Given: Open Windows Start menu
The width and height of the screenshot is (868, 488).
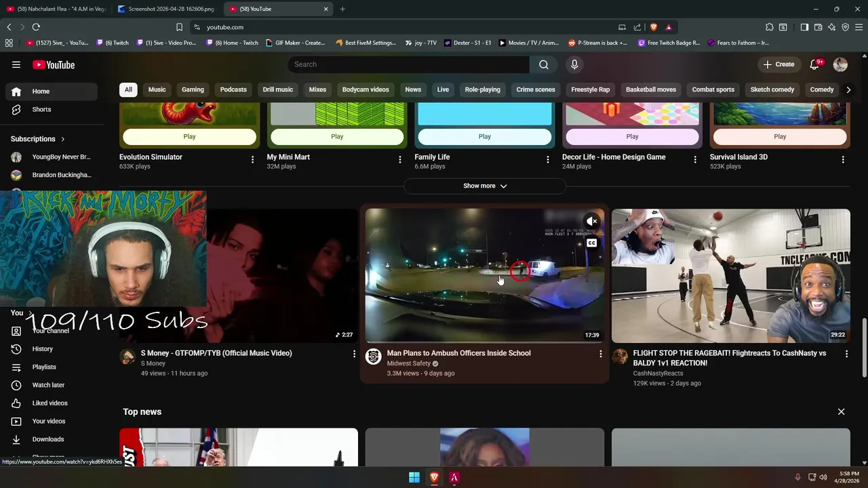Looking at the screenshot, I should click(x=414, y=477).
